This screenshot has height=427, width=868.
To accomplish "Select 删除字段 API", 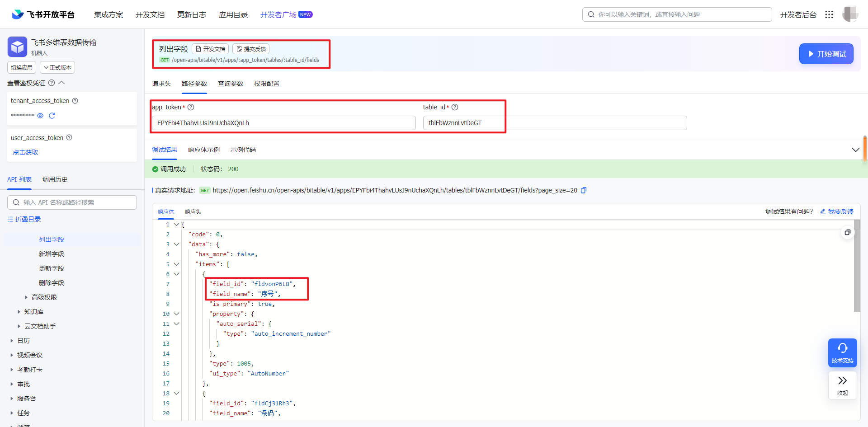I will tap(52, 283).
